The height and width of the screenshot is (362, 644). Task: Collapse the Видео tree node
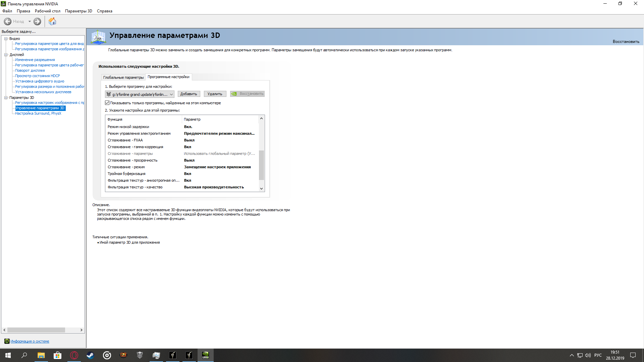pos(6,39)
